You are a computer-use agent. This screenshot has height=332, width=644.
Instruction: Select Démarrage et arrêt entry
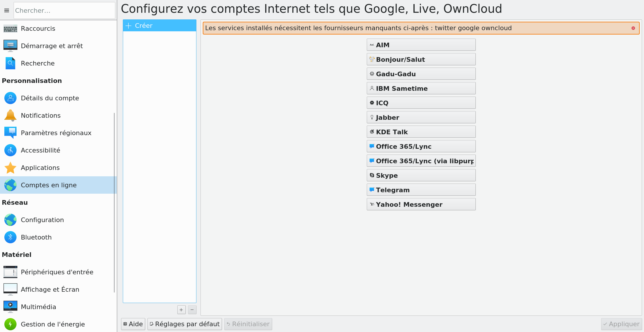pos(58,46)
